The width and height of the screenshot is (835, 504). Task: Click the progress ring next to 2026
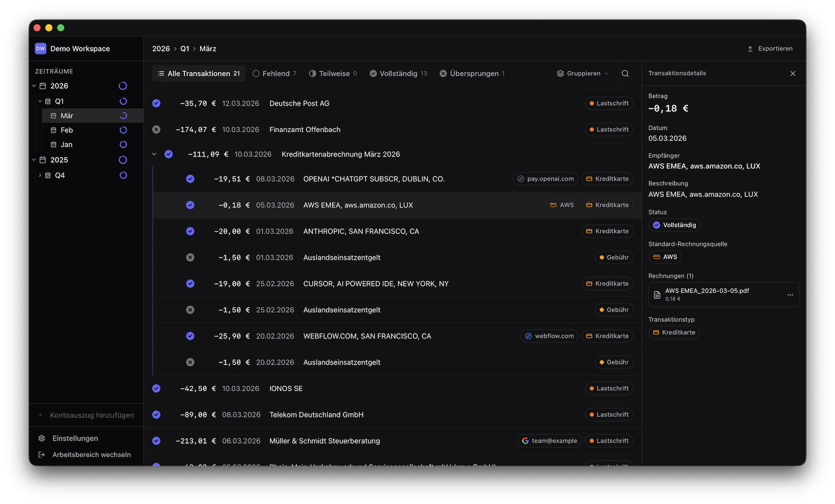[x=123, y=86]
